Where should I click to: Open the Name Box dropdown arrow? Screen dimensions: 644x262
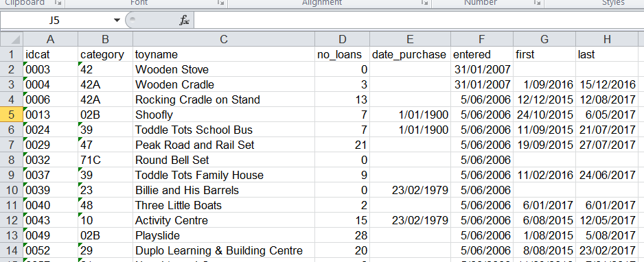click(117, 20)
